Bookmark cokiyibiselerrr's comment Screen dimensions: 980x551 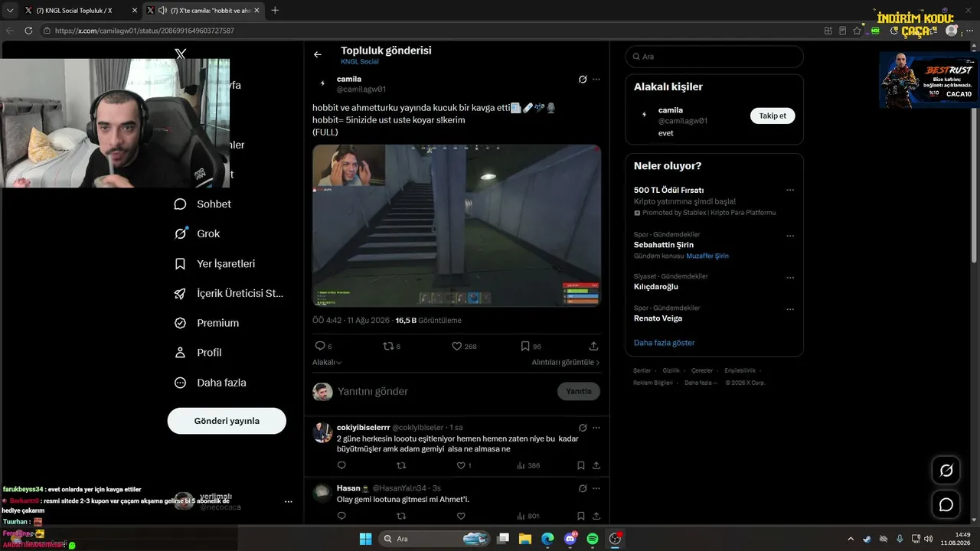581,465
